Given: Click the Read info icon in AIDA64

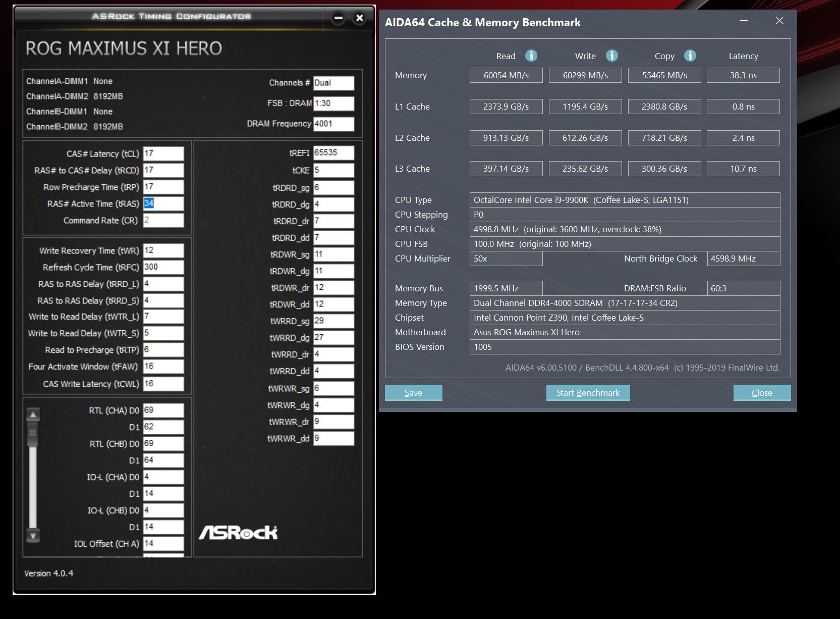Looking at the screenshot, I should (531, 56).
